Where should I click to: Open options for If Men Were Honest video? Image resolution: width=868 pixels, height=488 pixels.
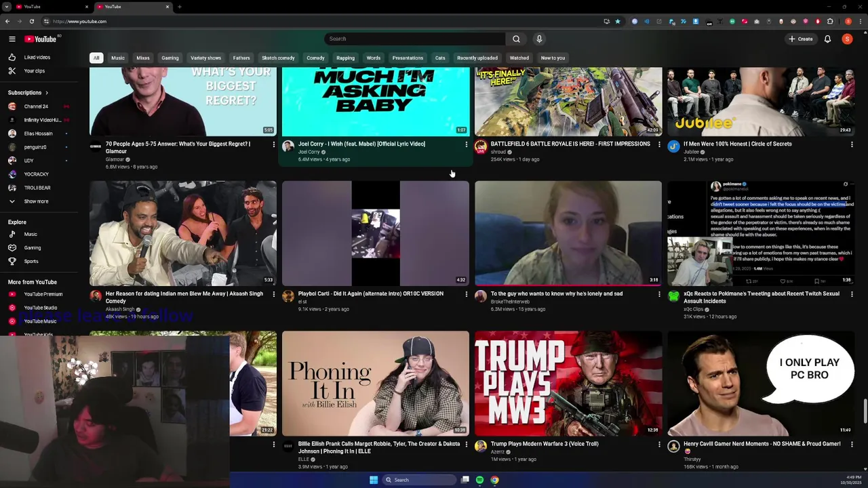click(x=852, y=144)
